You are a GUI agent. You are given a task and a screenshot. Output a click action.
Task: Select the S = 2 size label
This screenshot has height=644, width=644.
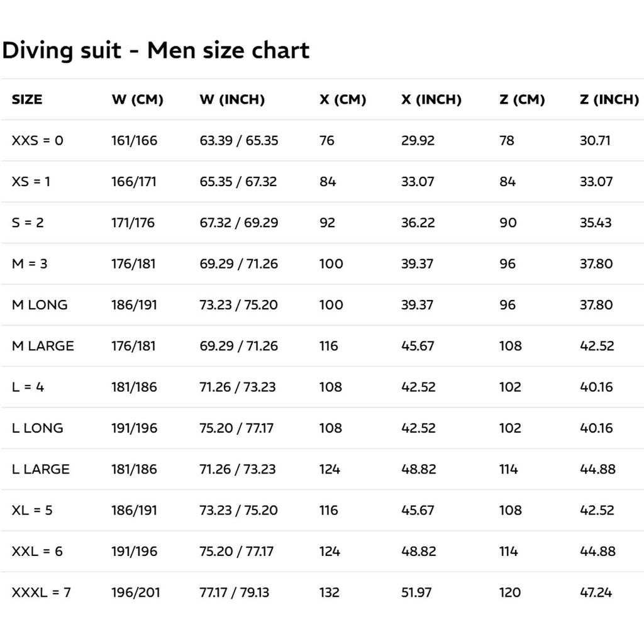pyautogui.click(x=28, y=223)
